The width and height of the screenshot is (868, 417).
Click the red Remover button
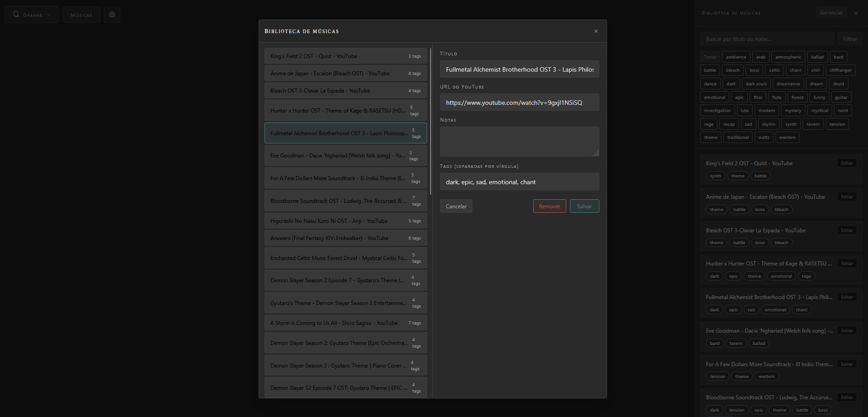549,206
